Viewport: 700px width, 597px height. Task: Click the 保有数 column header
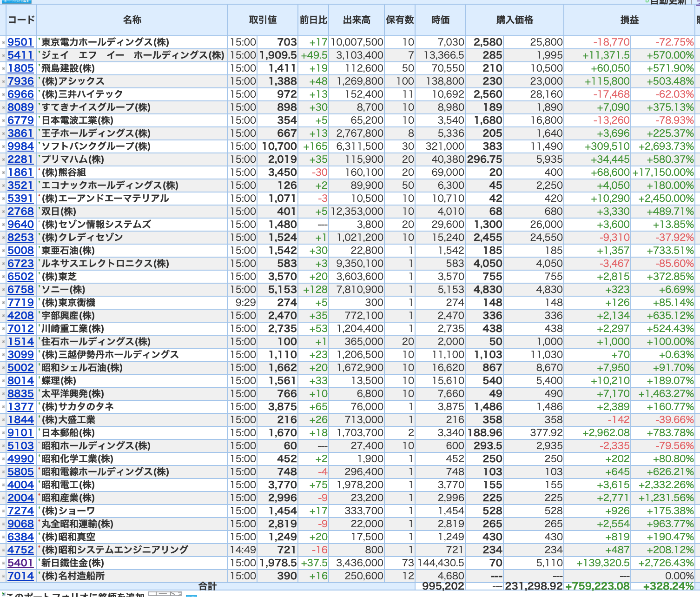[x=400, y=20]
